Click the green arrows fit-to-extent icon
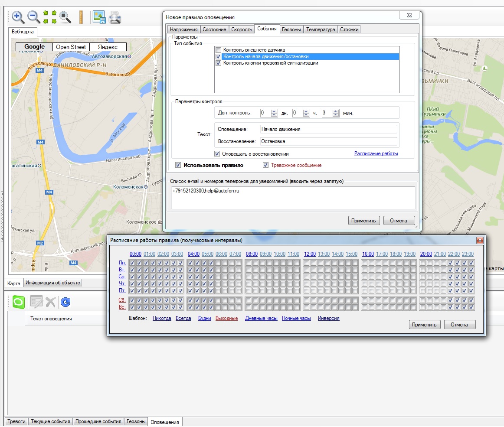The width and height of the screenshot is (504, 427). pos(49,17)
